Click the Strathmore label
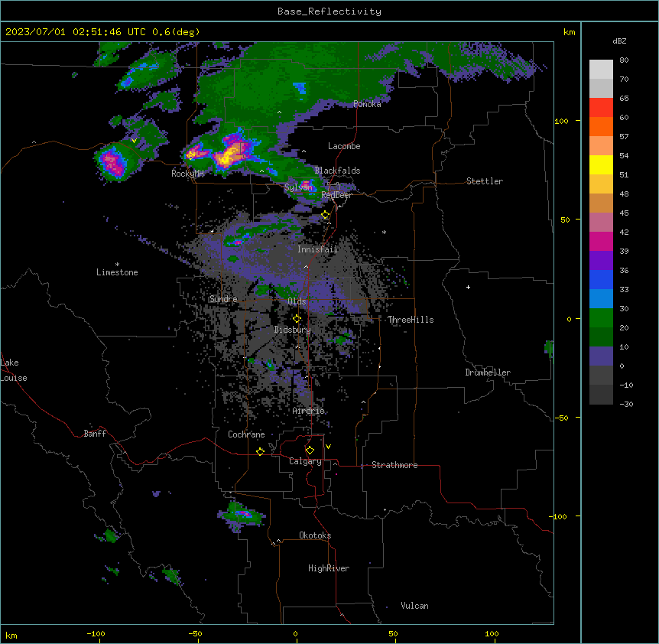659x644 pixels. pyautogui.click(x=394, y=465)
